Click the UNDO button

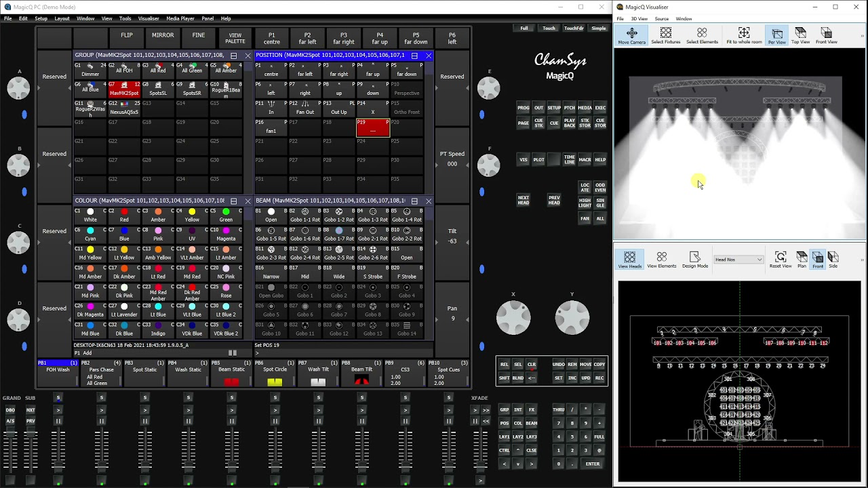[559, 364]
